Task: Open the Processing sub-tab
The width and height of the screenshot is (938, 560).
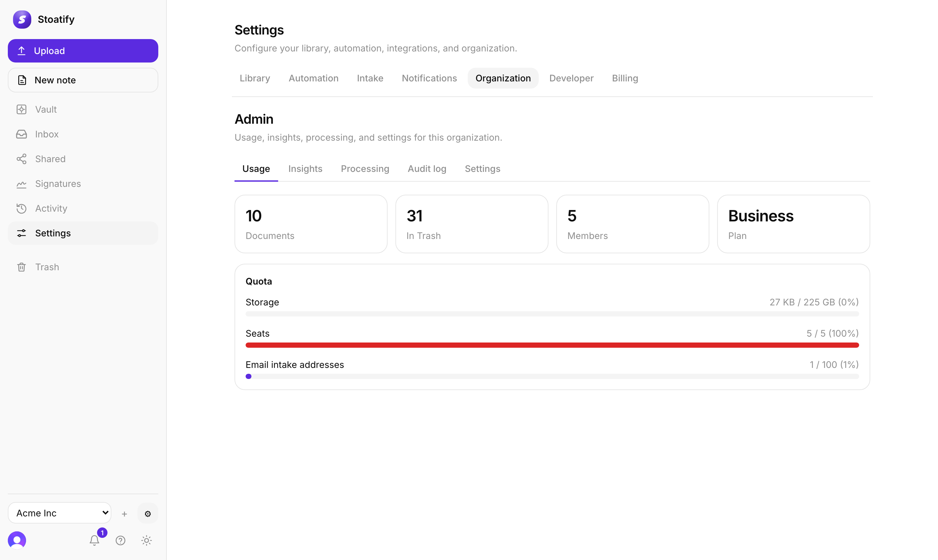Action: 365,169
